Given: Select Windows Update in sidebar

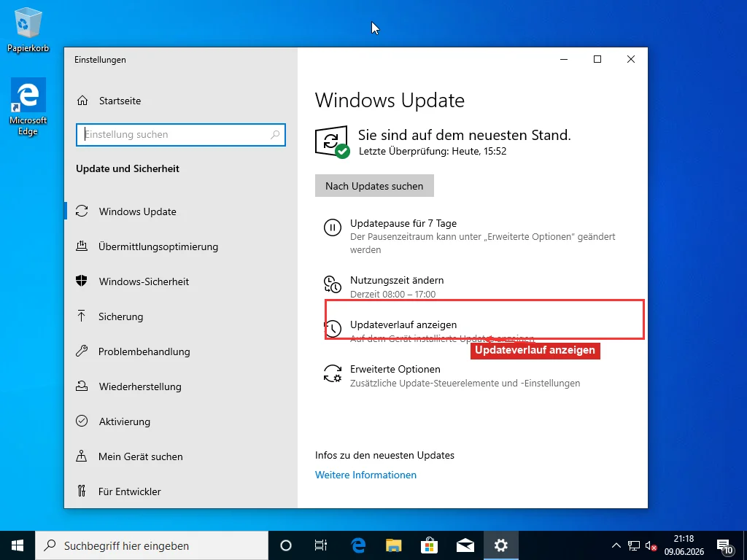Looking at the screenshot, I should coord(138,211).
